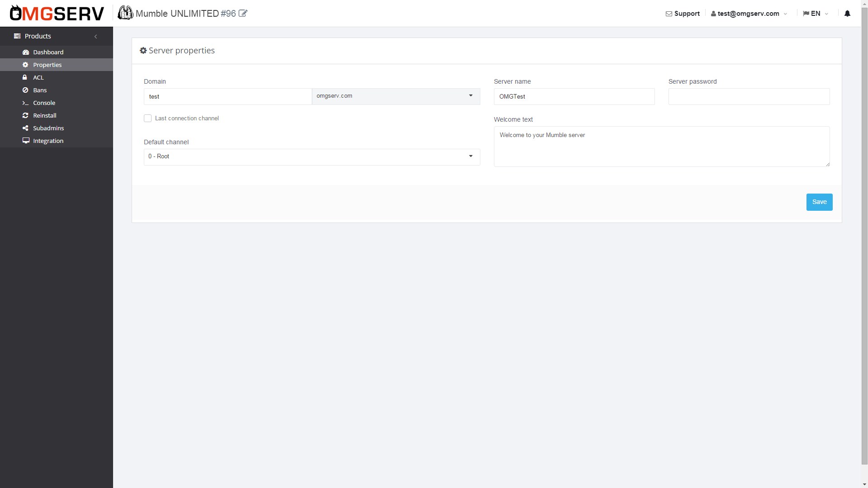Focus the Domain subdomain field containing test

click(x=228, y=96)
